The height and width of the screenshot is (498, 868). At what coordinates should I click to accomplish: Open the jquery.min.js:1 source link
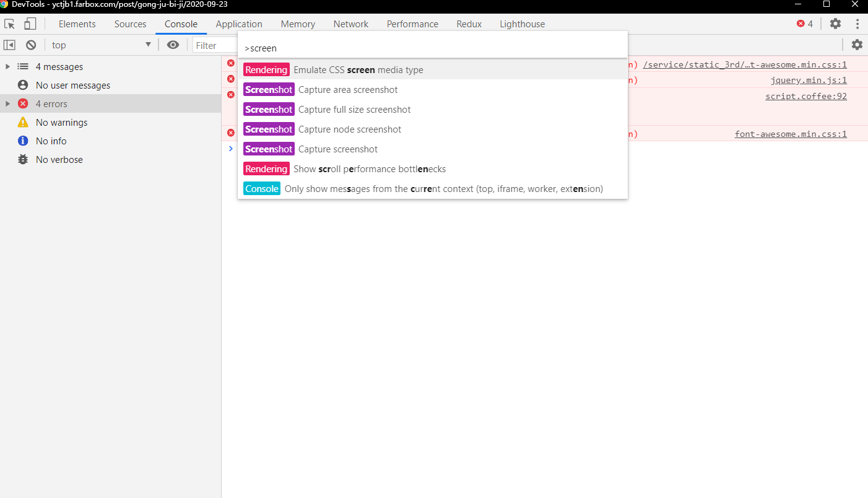(809, 80)
